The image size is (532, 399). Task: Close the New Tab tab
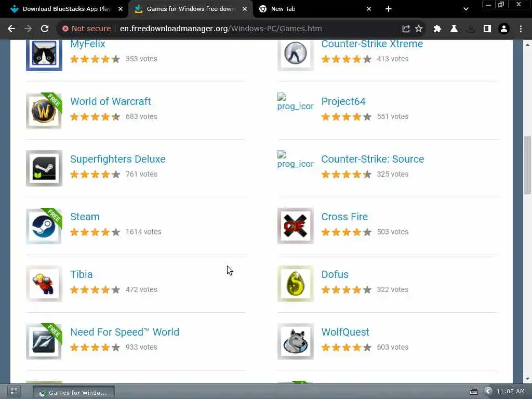pyautogui.click(x=369, y=9)
